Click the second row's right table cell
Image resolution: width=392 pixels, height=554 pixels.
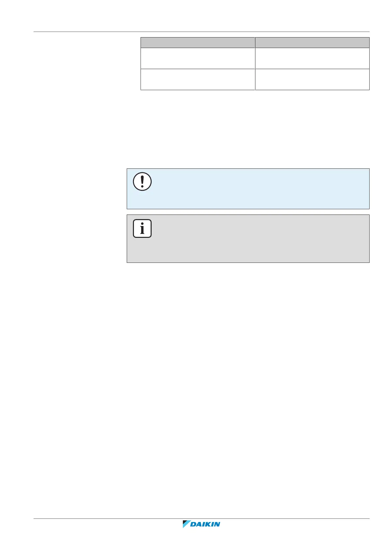(x=312, y=79)
